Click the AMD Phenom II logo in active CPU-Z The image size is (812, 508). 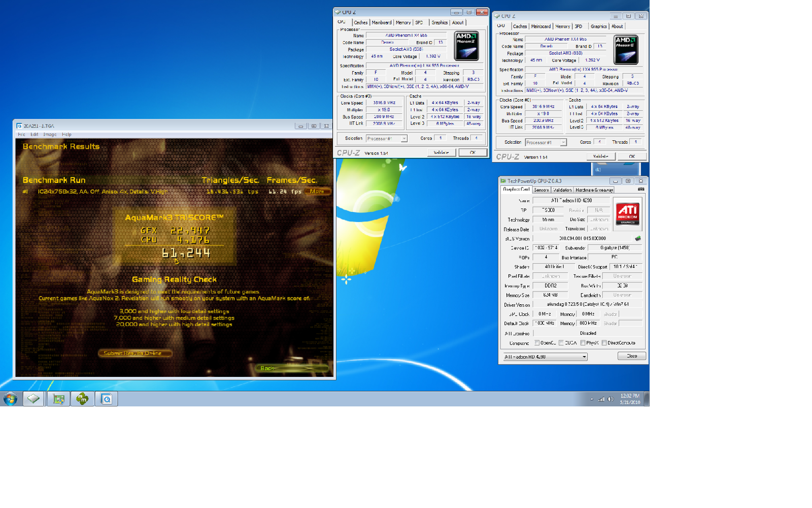click(x=466, y=46)
